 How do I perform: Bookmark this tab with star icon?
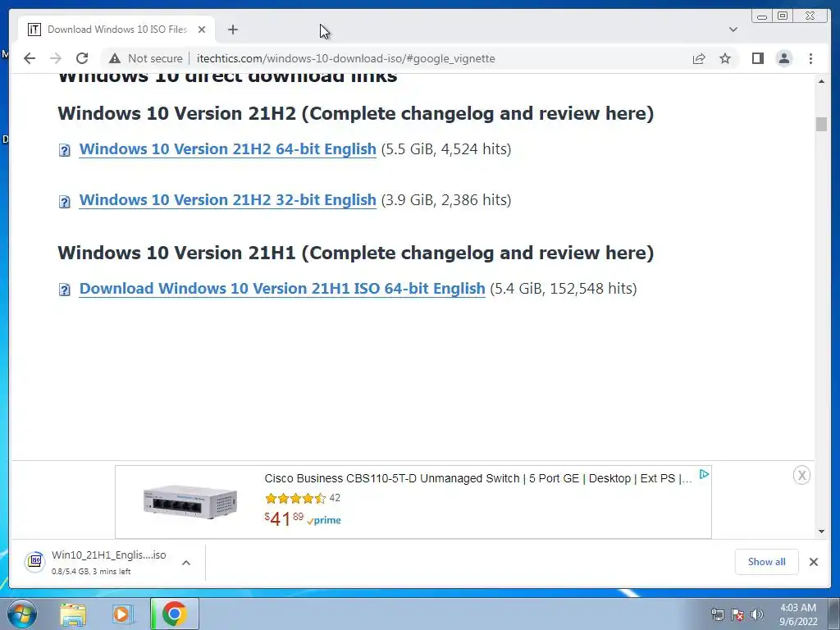pos(725,58)
